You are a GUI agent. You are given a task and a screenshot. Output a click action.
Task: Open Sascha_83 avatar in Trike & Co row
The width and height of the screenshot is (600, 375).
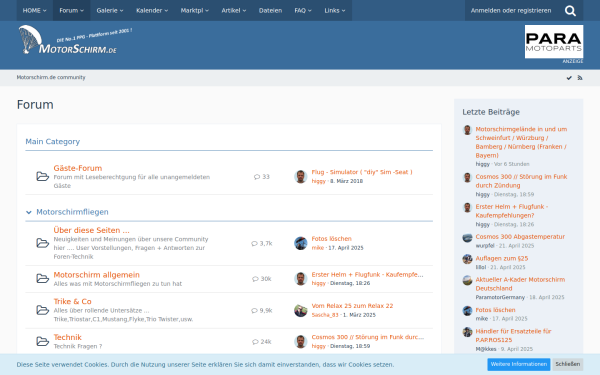pyautogui.click(x=301, y=310)
